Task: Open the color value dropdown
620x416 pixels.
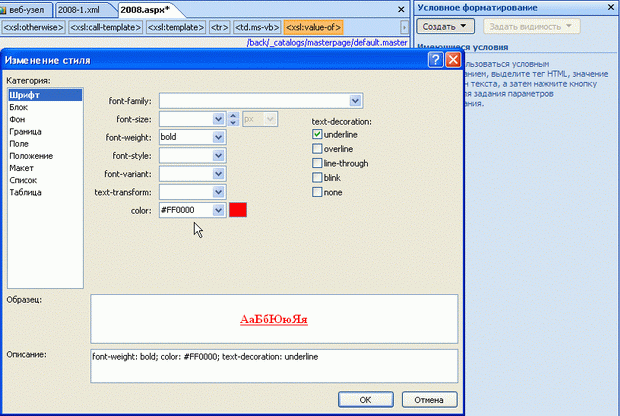Action: [x=219, y=210]
